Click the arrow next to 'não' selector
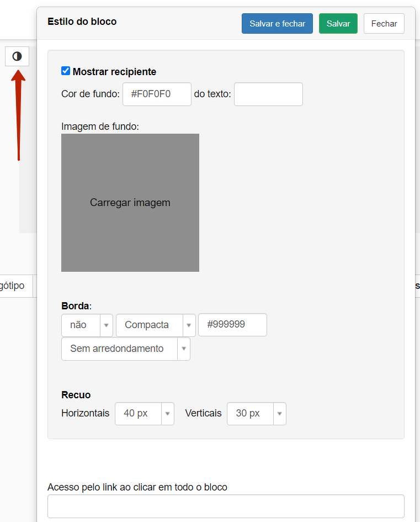Image resolution: width=420 pixels, height=522 pixels. 107,325
